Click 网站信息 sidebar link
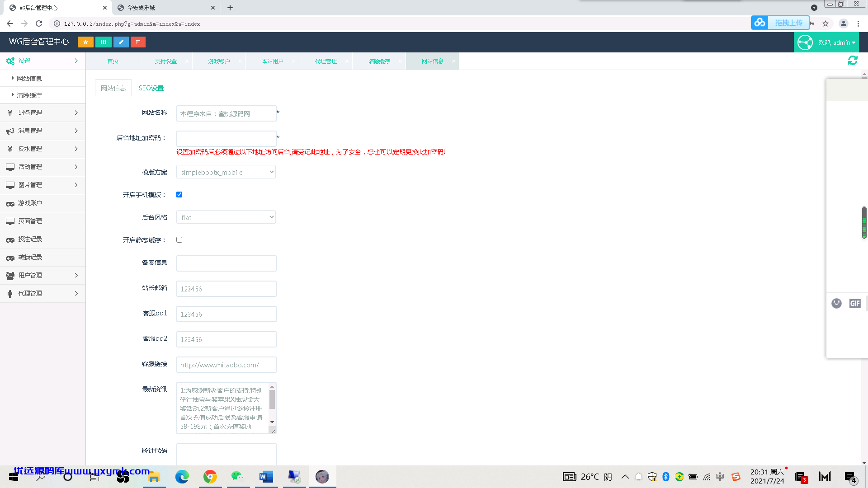Viewport: 868px width, 488px height. 43,79
